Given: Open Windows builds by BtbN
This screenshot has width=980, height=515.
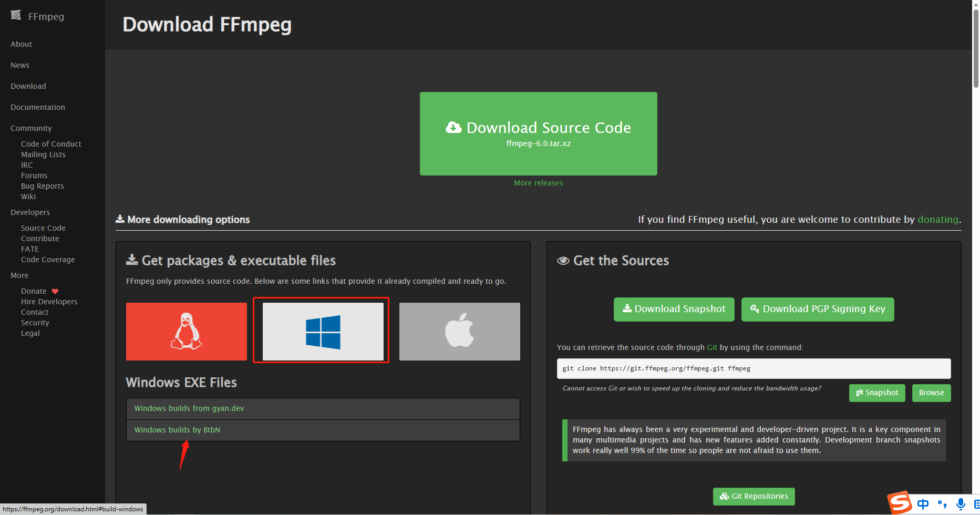Looking at the screenshot, I should point(177,430).
